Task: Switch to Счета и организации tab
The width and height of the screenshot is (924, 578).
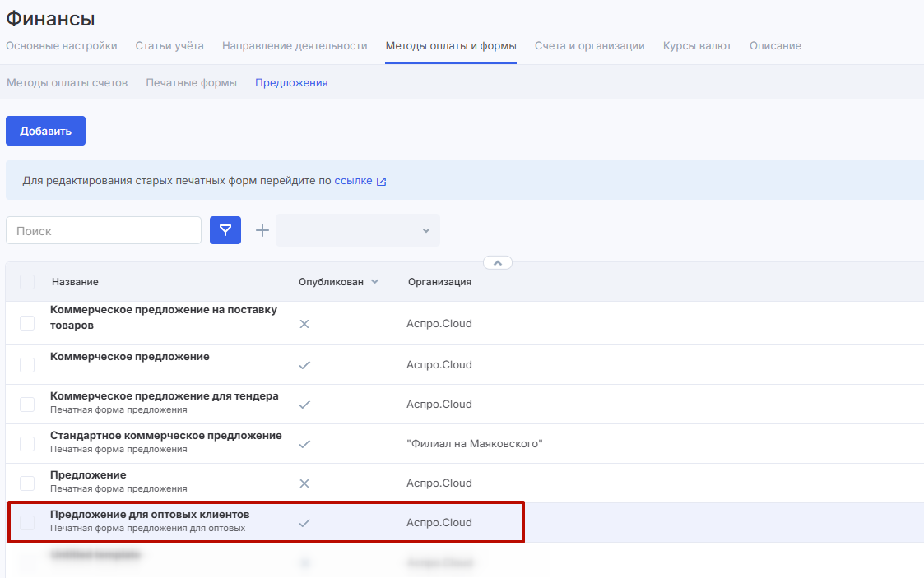Action: (x=589, y=46)
